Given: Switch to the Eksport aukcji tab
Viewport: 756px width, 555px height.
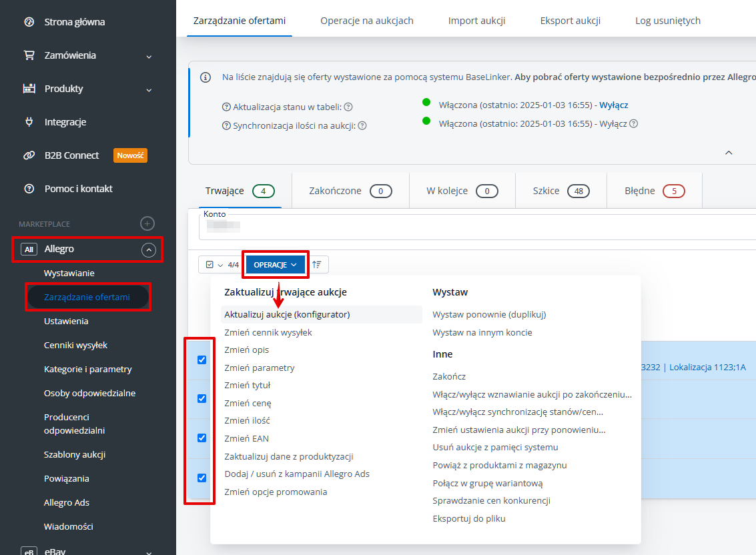Looking at the screenshot, I should (x=571, y=21).
